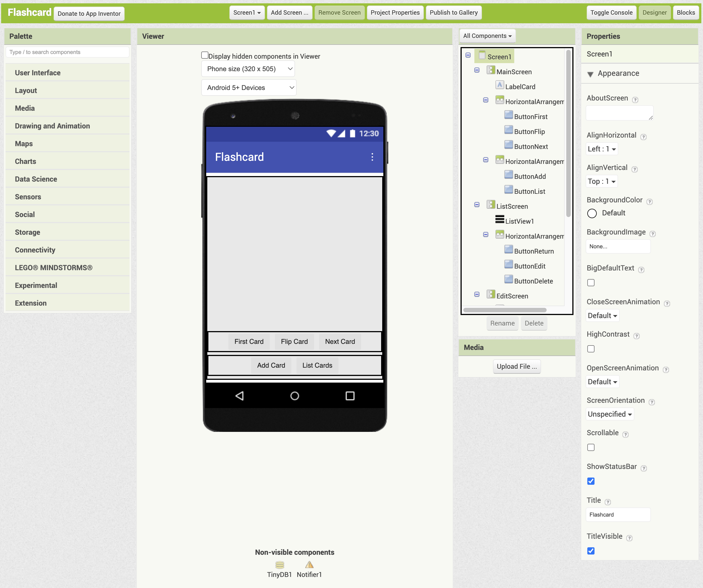Click the Project Properties button
This screenshot has width=703, height=588.
pos(395,13)
